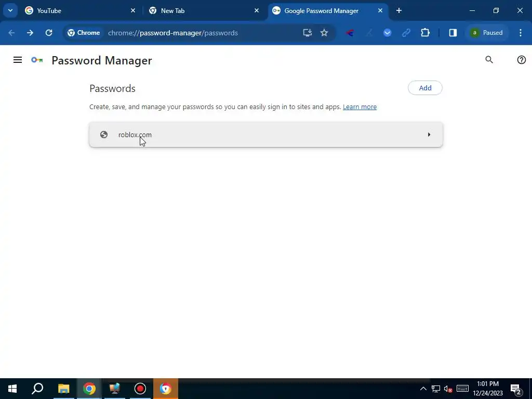Screen dimensions: 532x399
Task: Click the greyed-out extension icon in toolbar
Action: [x=369, y=33]
